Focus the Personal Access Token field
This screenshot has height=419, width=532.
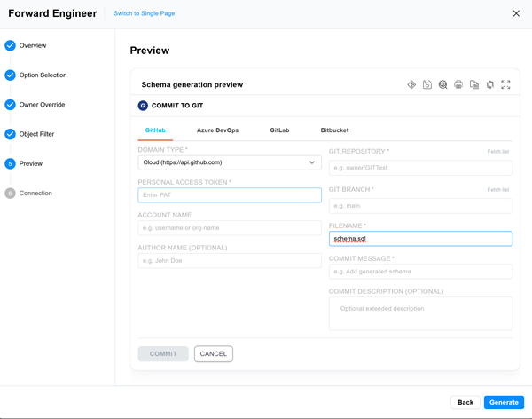230,195
